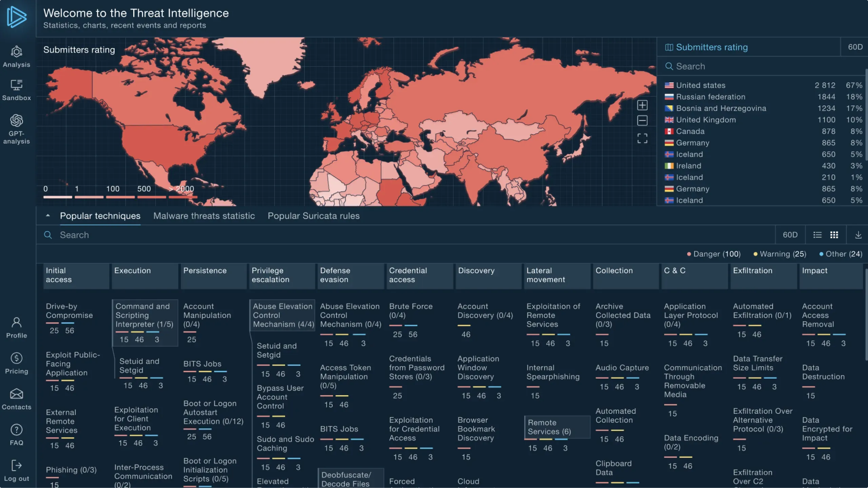This screenshot has height=488, width=868.
Task: Open the 60D period selector for Submitters rating
Action: (855, 47)
